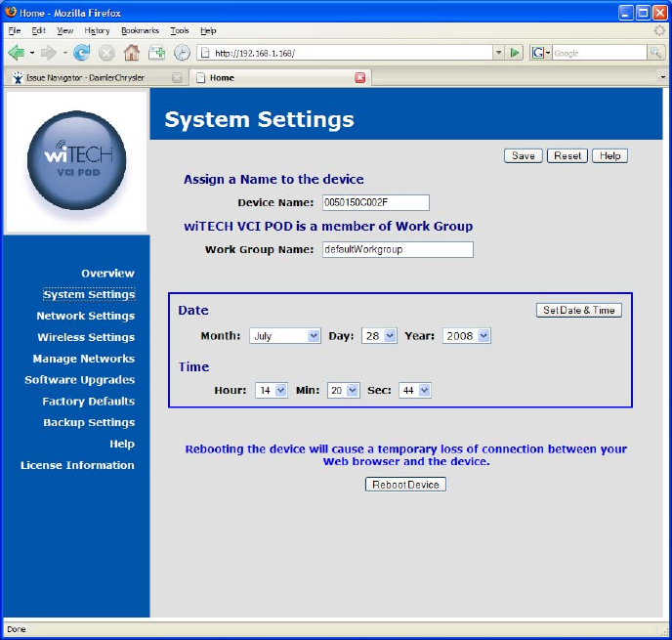Click the green Go arrow button
672x640 pixels.
(515, 53)
